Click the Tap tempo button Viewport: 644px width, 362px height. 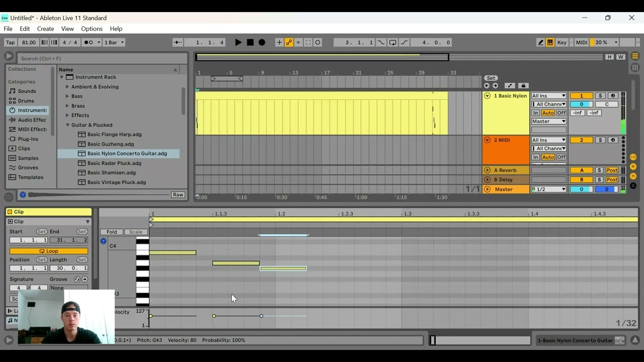pyautogui.click(x=10, y=42)
